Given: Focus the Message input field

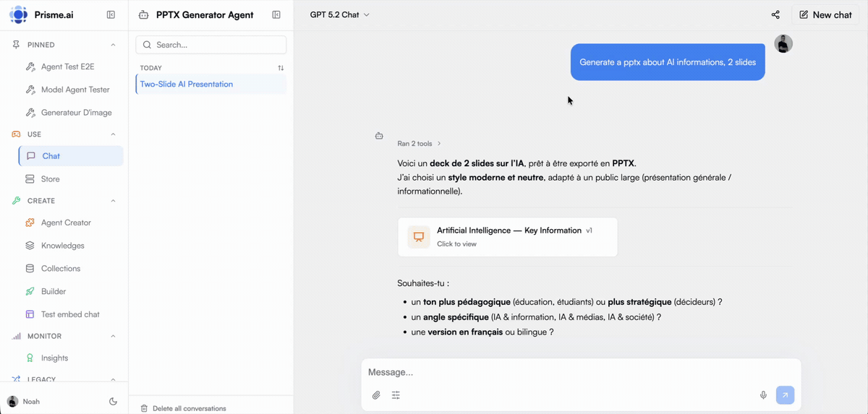Looking at the screenshot, I should click(581, 372).
